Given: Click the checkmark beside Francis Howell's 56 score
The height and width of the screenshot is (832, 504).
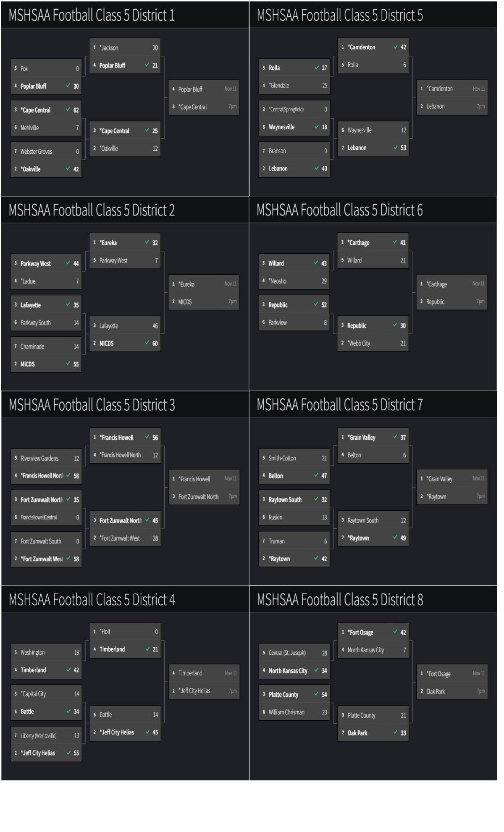Looking at the screenshot, I should 147,437.
